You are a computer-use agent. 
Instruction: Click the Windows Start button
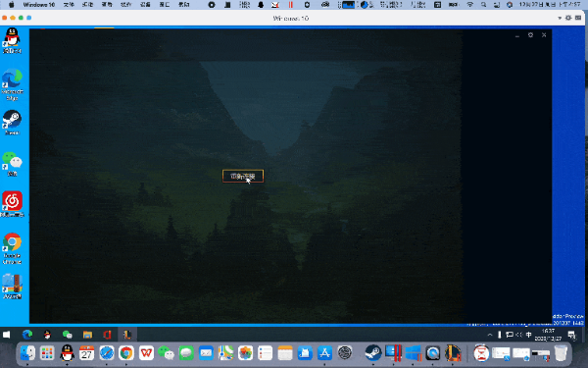point(7,335)
